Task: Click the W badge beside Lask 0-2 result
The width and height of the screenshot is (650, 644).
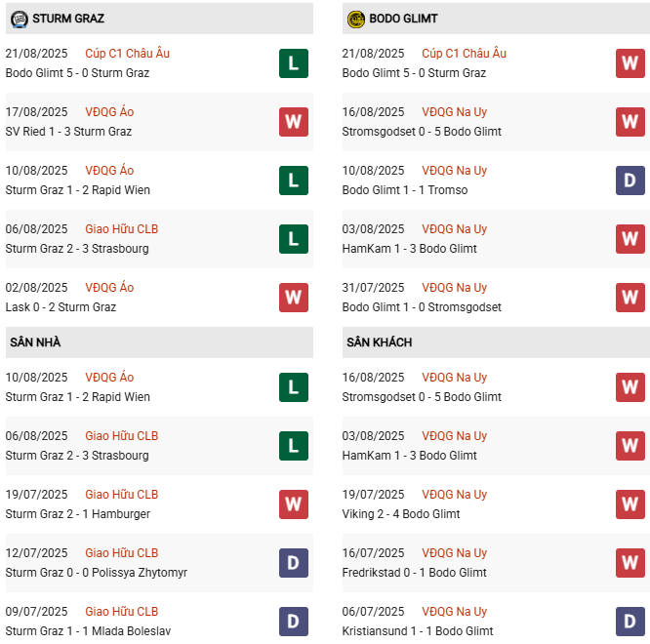Action: pyautogui.click(x=293, y=298)
